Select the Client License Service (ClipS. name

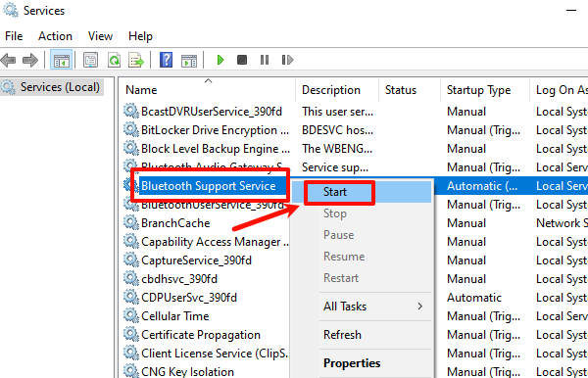215,354
